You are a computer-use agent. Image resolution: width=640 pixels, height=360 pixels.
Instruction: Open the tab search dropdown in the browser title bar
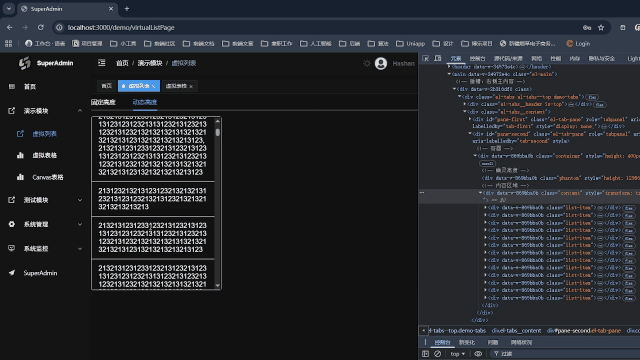[9, 9]
